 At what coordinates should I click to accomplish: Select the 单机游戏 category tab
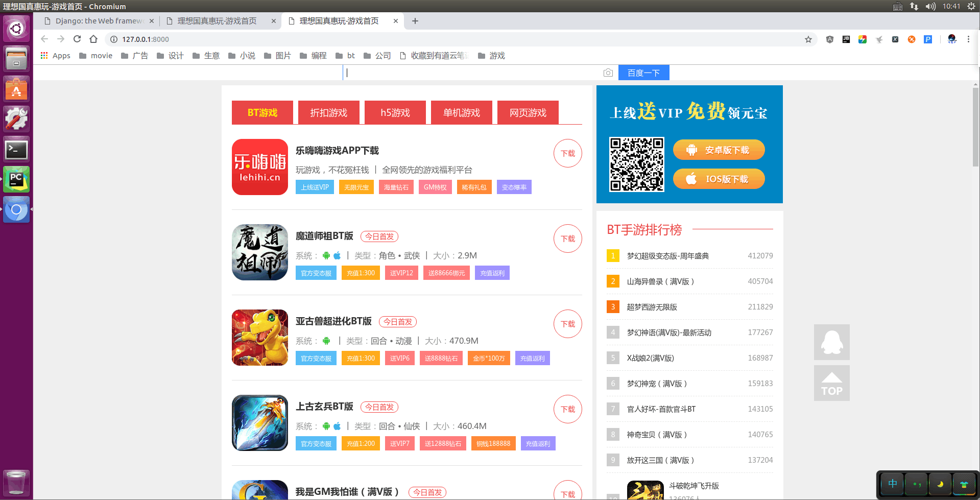point(462,112)
